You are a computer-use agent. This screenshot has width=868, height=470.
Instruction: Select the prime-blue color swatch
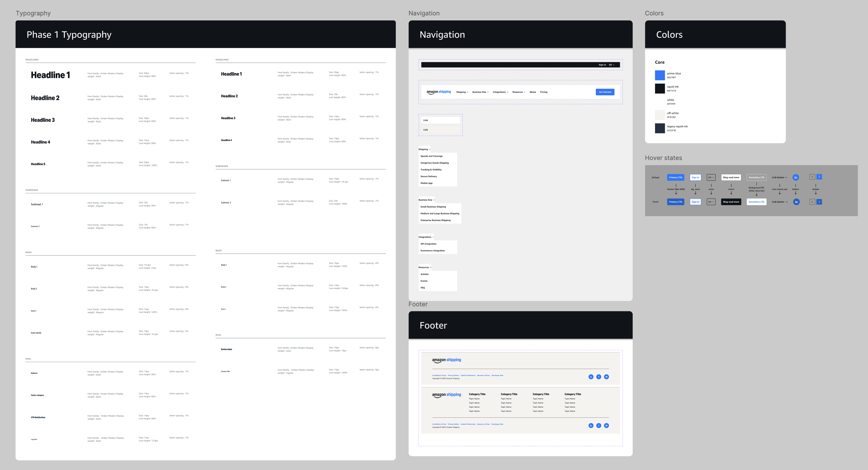(660, 75)
